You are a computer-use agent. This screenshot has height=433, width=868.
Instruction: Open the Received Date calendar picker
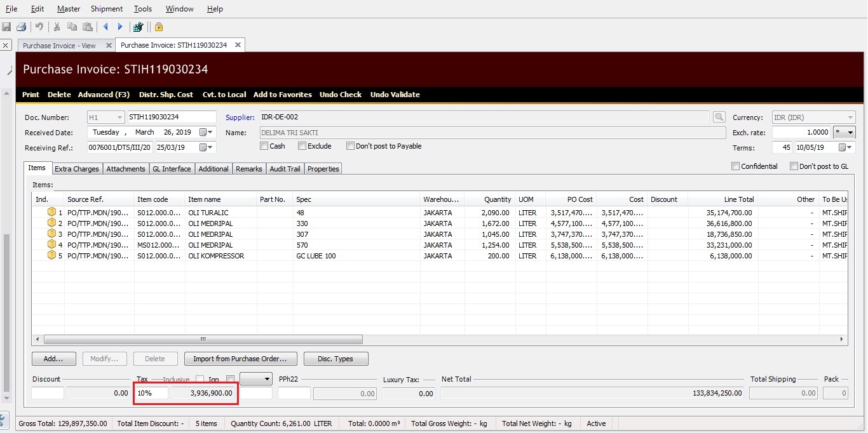(x=207, y=133)
